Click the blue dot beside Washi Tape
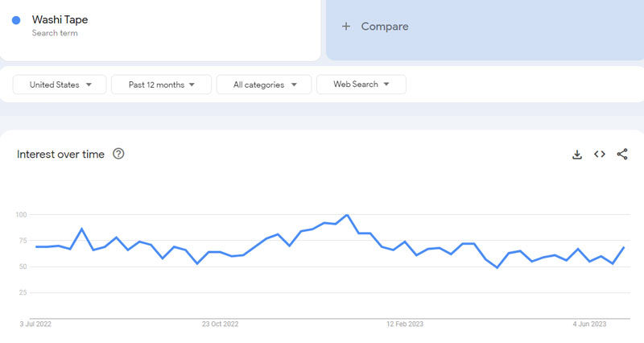644x343 pixels. pos(16,20)
